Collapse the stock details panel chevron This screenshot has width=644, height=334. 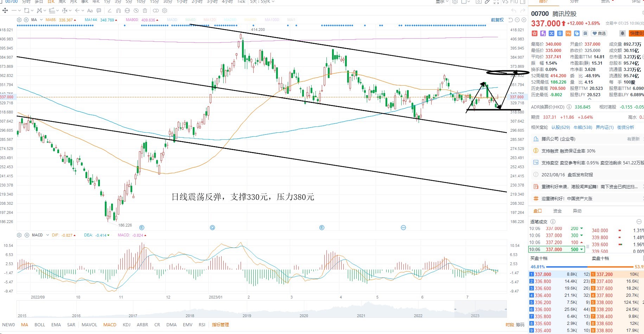590,99
